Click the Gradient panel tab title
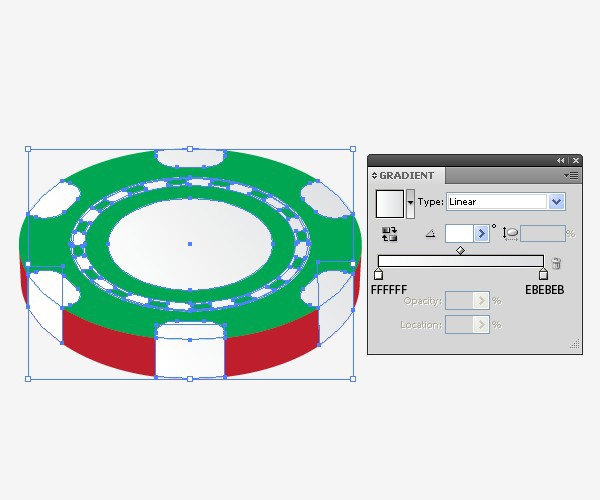This screenshot has height=500, width=600. coord(406,176)
